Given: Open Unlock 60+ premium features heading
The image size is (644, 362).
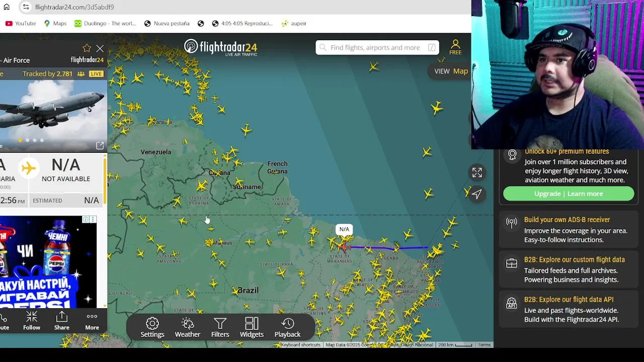Looking at the screenshot, I should click(567, 151).
